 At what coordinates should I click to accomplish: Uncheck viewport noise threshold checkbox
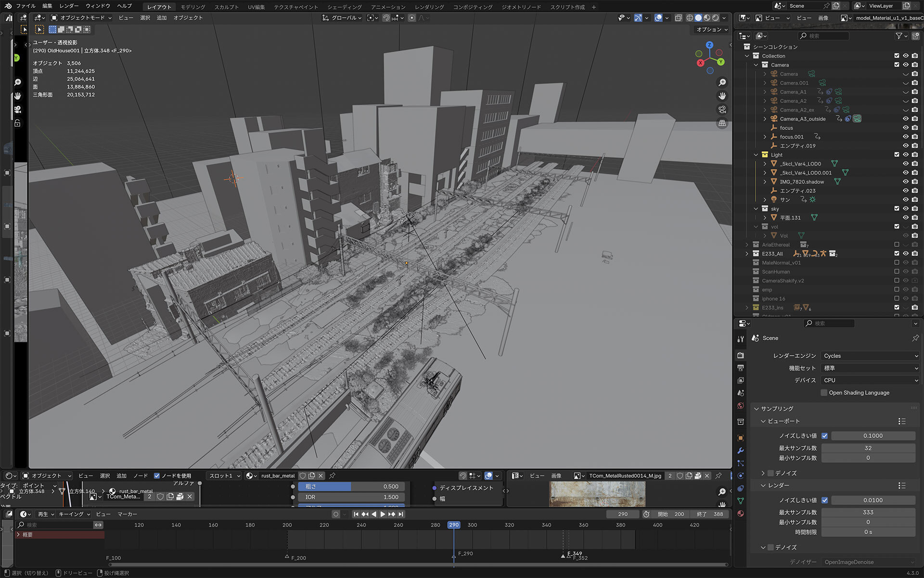coord(824,436)
